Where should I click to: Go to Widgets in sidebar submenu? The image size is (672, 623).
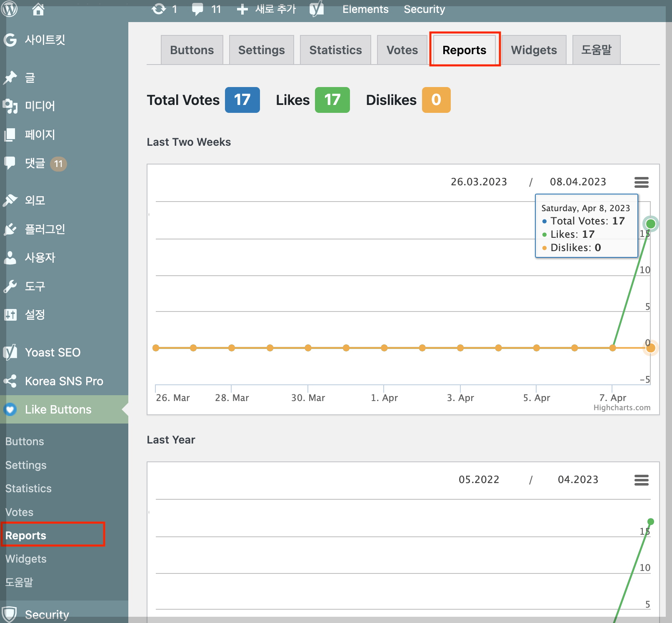(26, 559)
